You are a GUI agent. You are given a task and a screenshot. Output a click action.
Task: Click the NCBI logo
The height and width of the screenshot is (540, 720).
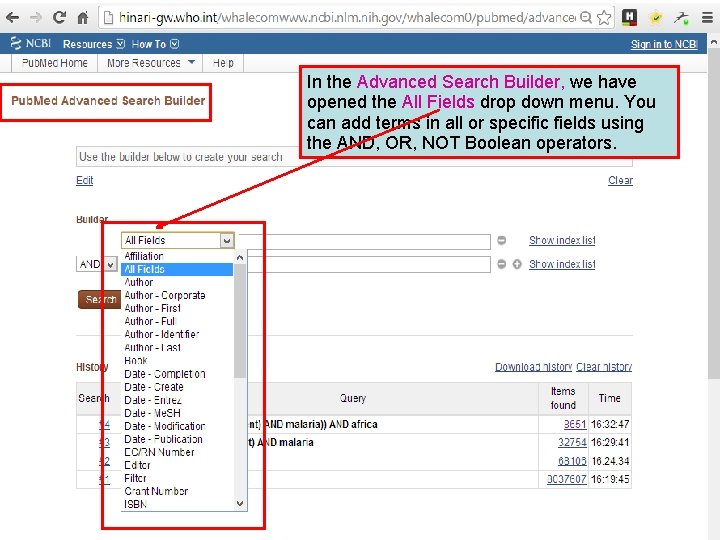(x=31, y=44)
